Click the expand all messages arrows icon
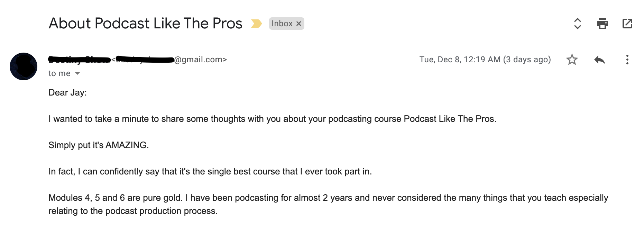 (577, 24)
